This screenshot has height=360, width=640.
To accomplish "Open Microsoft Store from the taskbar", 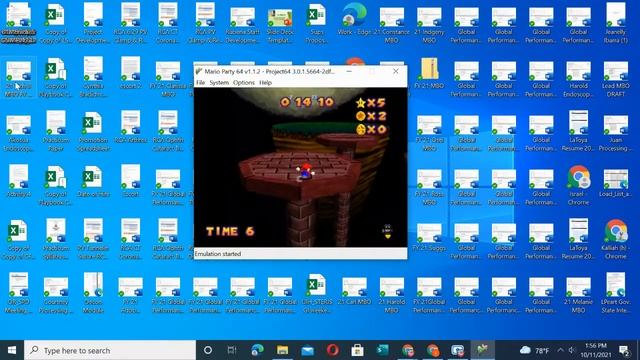I will click(x=358, y=350).
